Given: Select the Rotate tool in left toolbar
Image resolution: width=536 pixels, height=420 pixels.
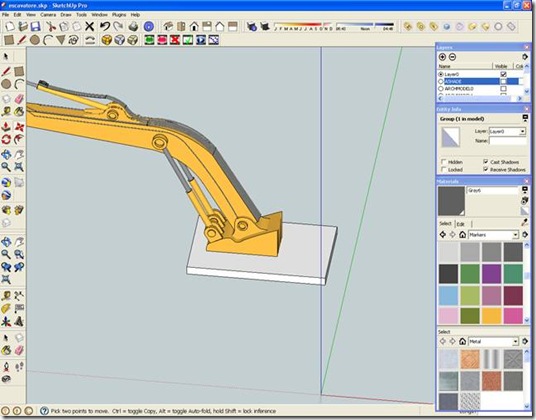Looking at the screenshot, I should point(6,139).
